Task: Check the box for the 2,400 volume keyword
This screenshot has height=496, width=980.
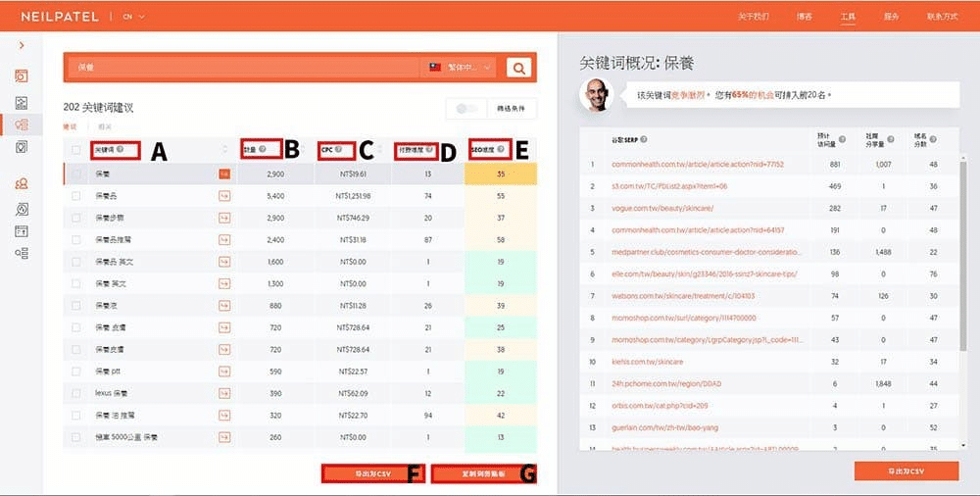Action: click(76, 239)
